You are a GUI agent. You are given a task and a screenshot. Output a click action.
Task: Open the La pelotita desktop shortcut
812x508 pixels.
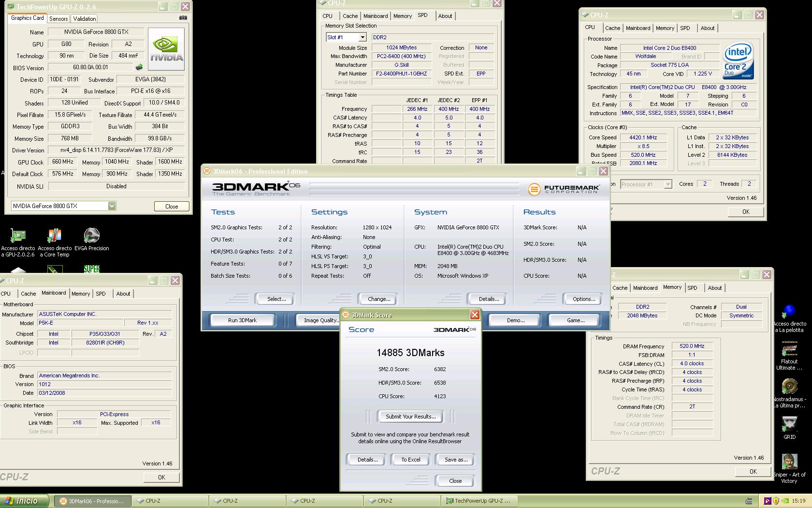click(789, 318)
